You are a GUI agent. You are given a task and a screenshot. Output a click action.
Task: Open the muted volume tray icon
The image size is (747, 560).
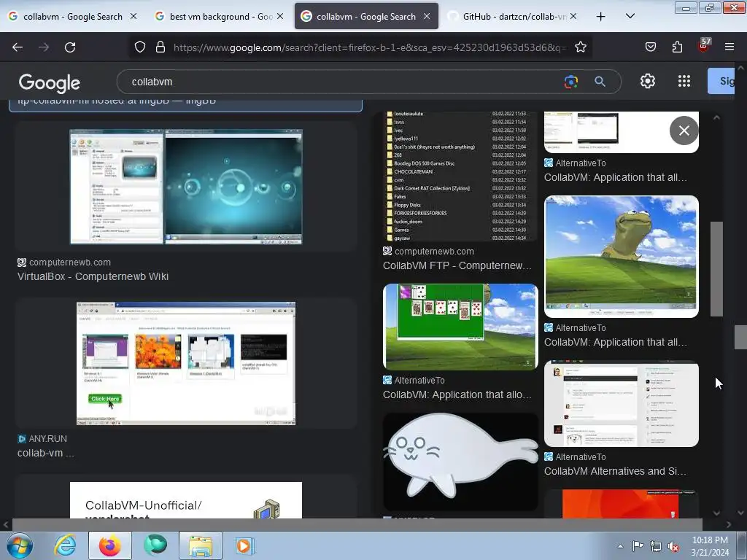[673, 546]
